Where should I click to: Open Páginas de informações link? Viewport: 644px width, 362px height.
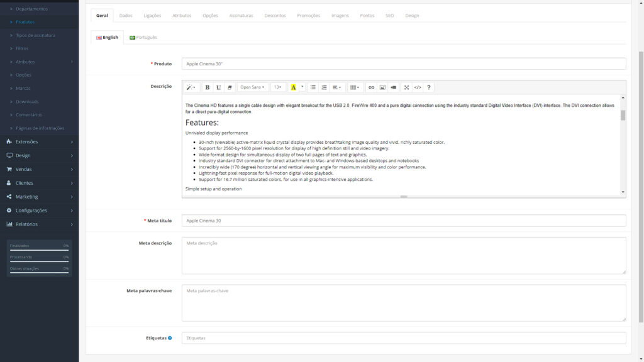click(x=40, y=128)
